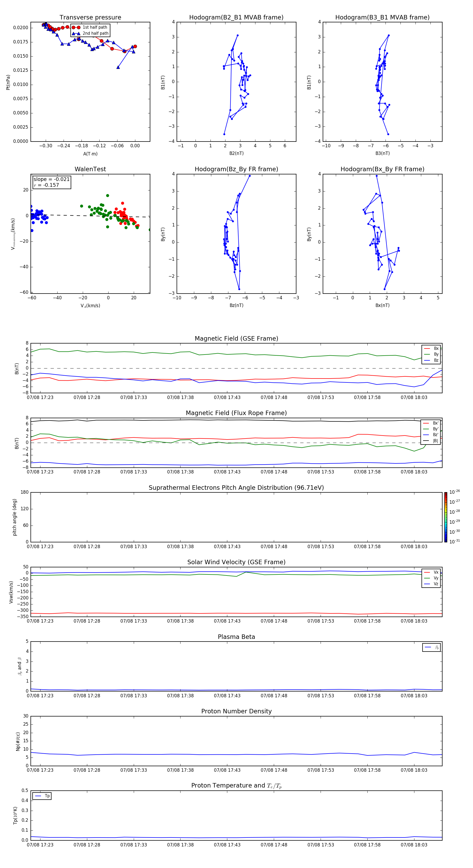Click the "Plasma Beta" panel title
The image size is (473, 868).
coord(236,637)
